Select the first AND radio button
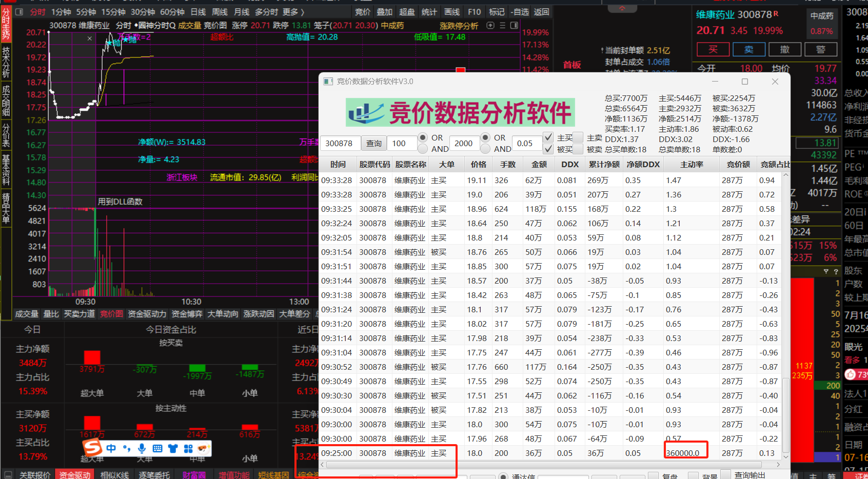Screen dimensions: 868x479 coord(423,149)
